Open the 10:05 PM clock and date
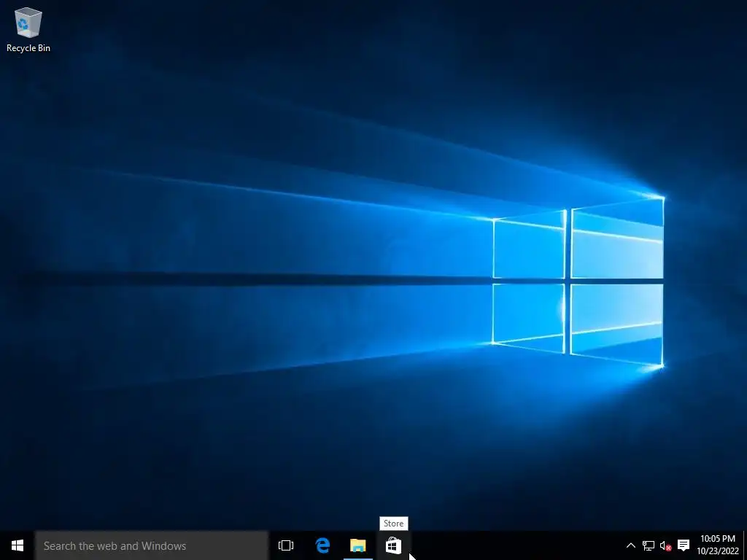This screenshot has width=747, height=560. point(718,545)
